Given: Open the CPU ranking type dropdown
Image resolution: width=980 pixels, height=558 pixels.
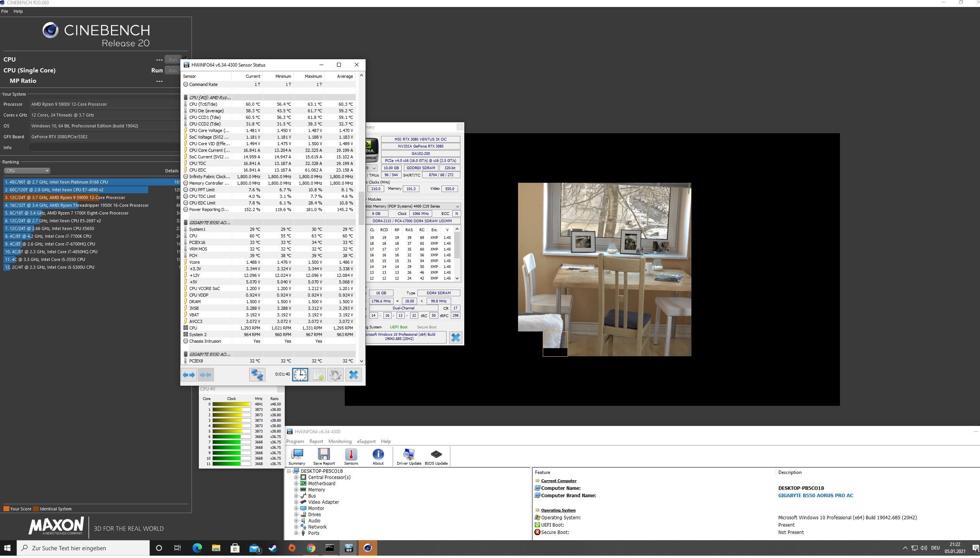Looking at the screenshot, I should pyautogui.click(x=27, y=171).
